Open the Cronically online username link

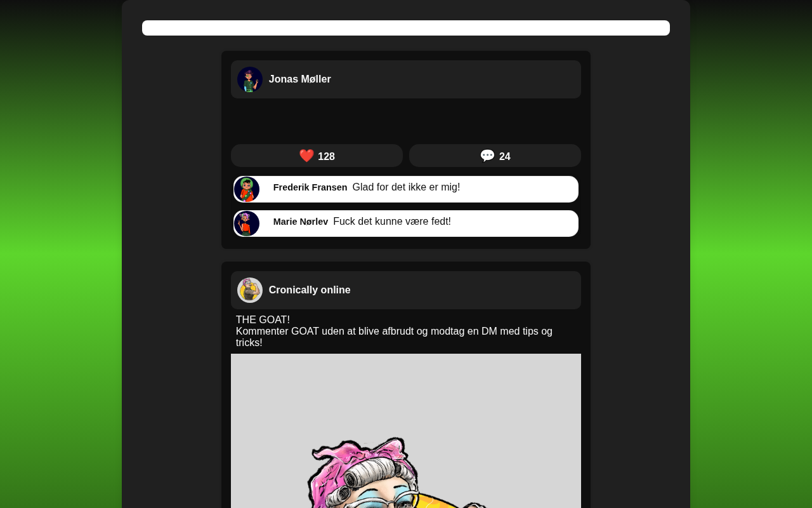coord(310,290)
